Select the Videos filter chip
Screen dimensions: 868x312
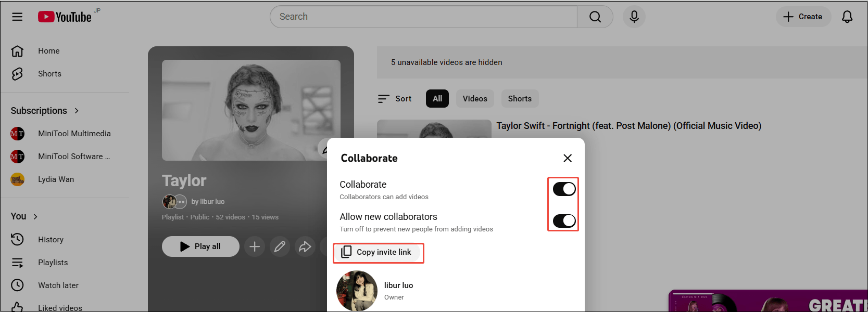[x=475, y=99]
